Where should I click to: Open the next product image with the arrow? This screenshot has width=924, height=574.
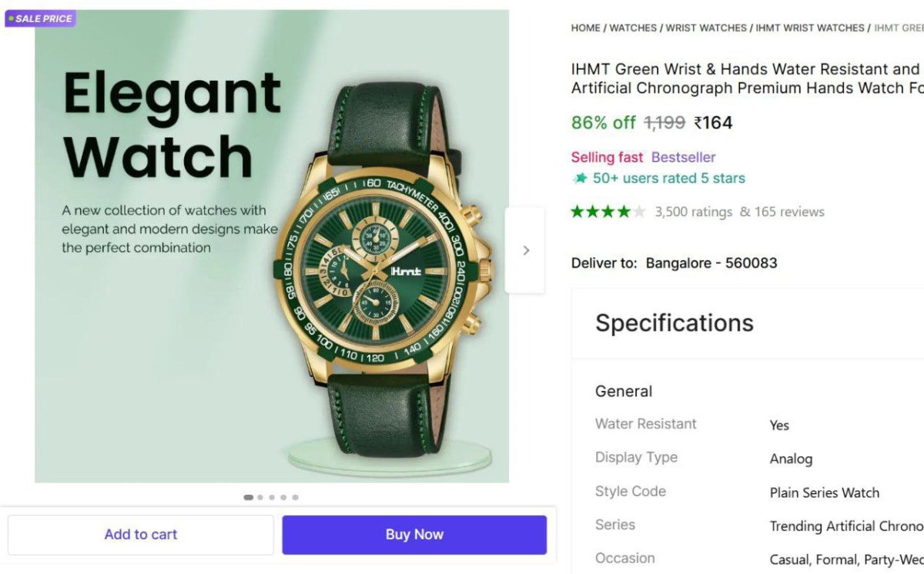(526, 250)
